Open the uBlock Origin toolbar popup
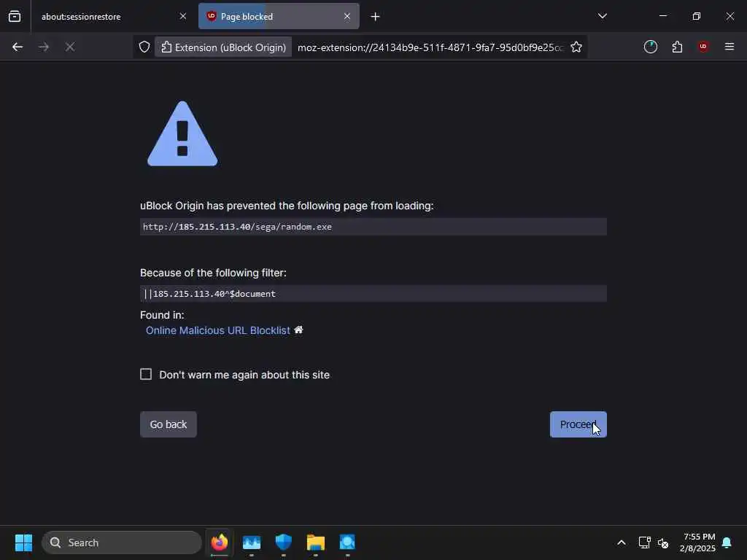Image resolution: width=747 pixels, height=560 pixels. (703, 47)
